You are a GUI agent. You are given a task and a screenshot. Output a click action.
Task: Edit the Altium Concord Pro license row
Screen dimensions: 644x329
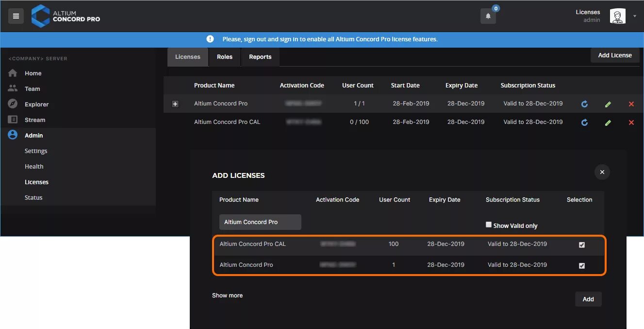[x=608, y=104]
